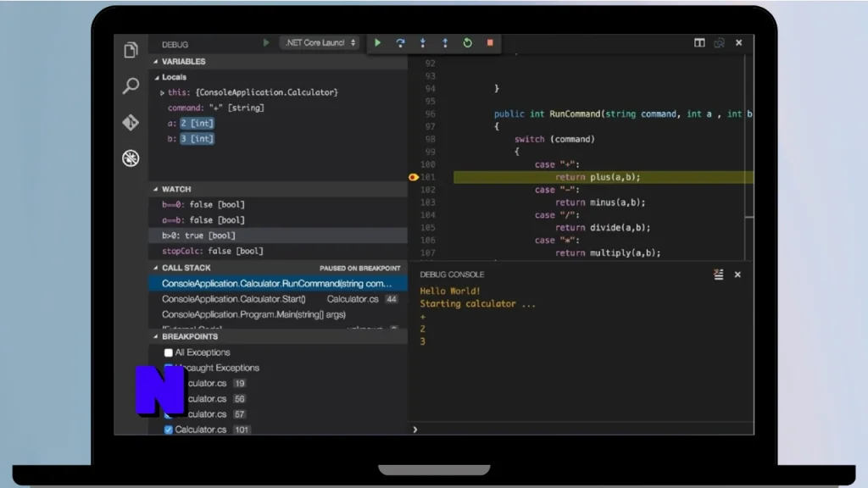Click the 'return minus(a,b);' code line
The image size is (868, 488).
pos(600,202)
